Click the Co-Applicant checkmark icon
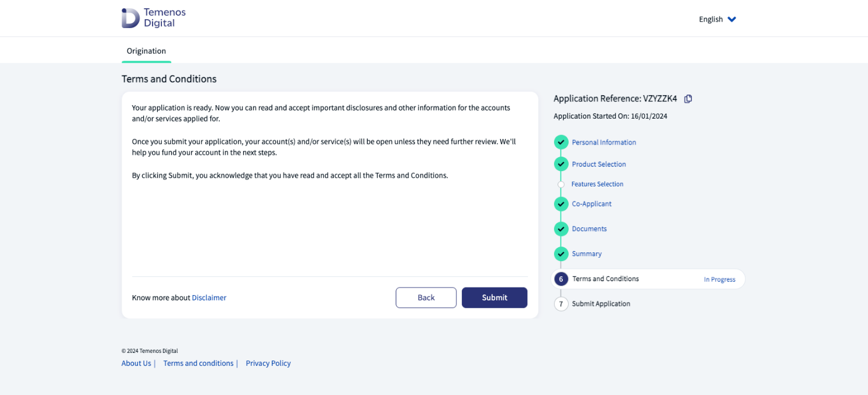This screenshot has width=868, height=395. [x=561, y=204]
